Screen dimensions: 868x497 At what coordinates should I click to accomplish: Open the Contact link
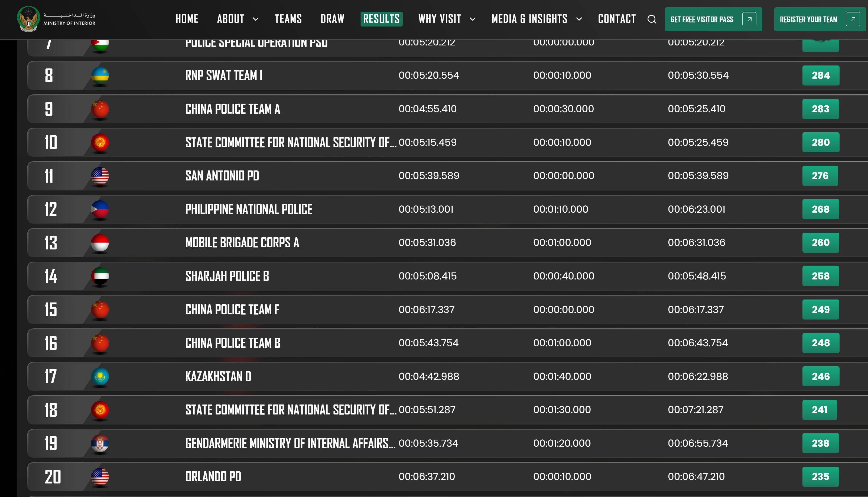(617, 19)
